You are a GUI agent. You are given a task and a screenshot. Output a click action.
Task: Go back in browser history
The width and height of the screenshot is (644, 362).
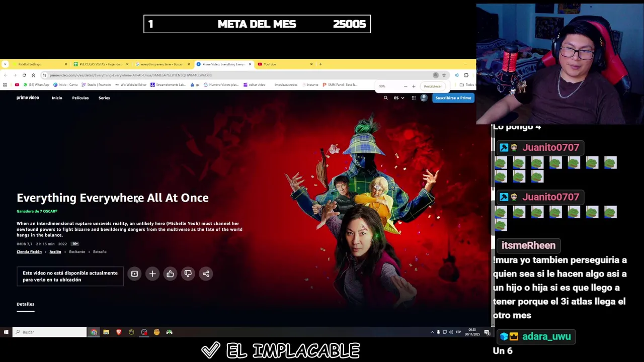(5, 75)
